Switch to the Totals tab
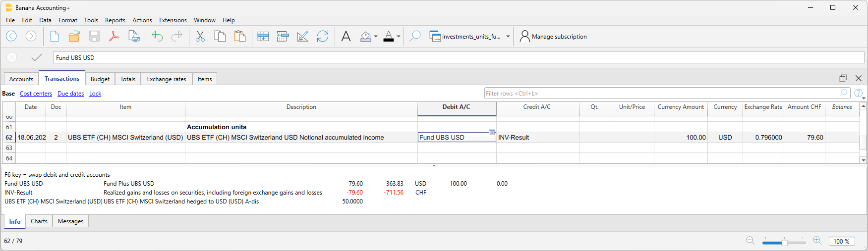 tap(128, 79)
